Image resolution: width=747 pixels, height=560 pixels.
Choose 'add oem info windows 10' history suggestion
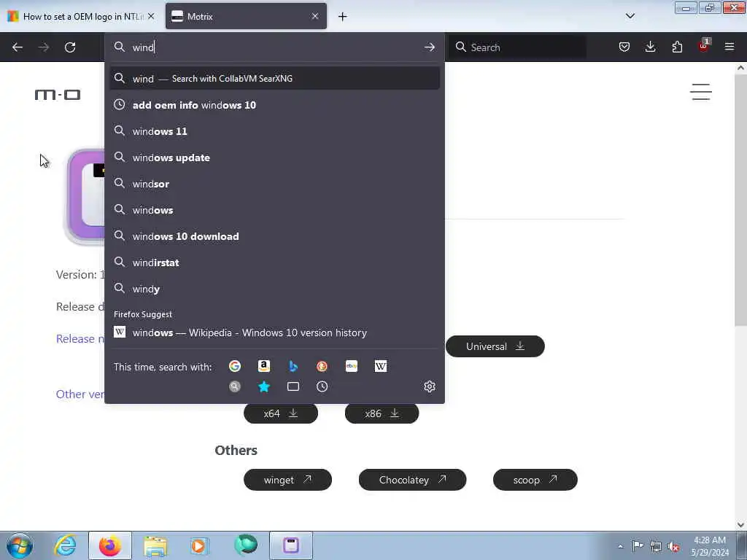tap(274, 105)
